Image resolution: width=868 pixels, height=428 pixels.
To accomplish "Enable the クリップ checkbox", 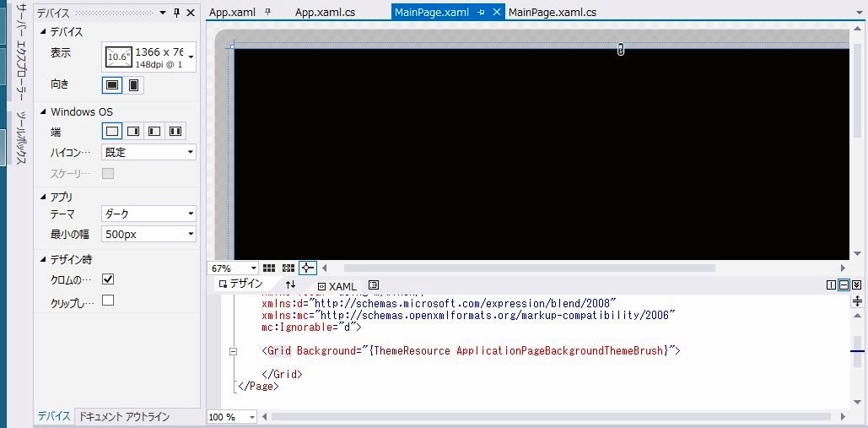I will click(x=108, y=301).
